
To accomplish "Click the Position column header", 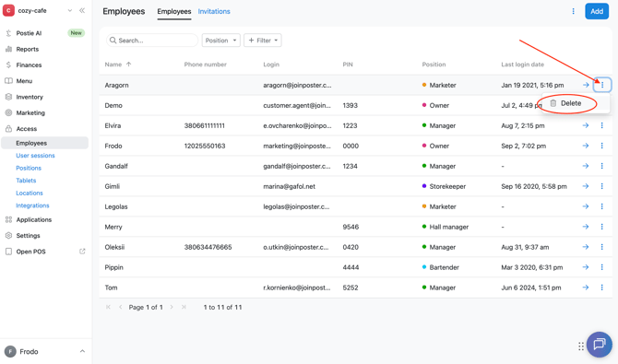I will click(434, 65).
